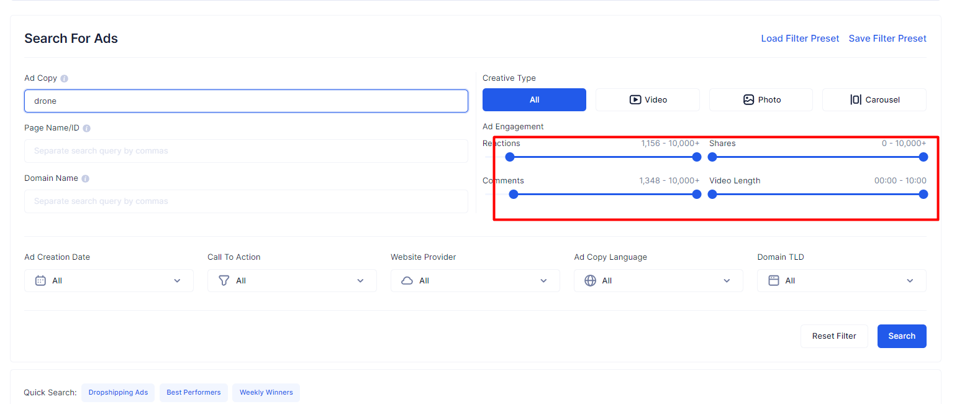Select the Video creative type

click(648, 100)
